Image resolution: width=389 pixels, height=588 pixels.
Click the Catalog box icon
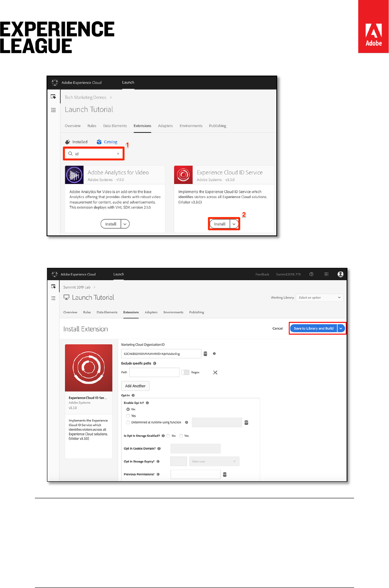[x=99, y=142]
